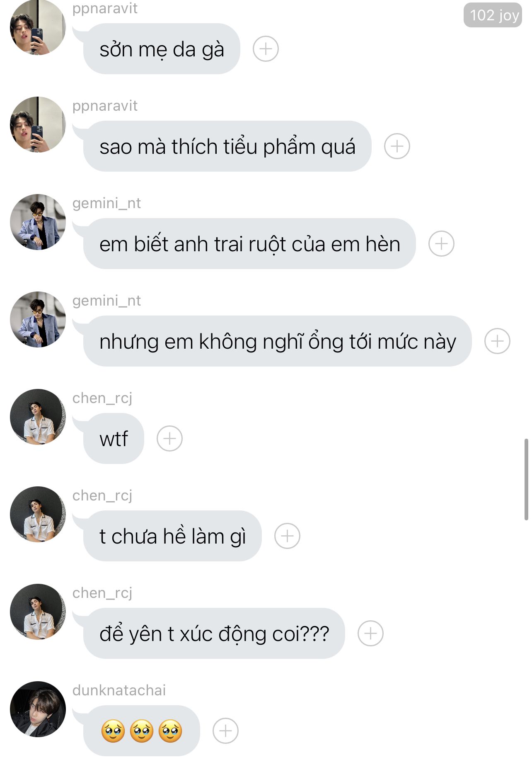Click the gemini_nt username above "em biết anh"
Image resolution: width=532 pixels, height=760 pixels.
point(106,203)
